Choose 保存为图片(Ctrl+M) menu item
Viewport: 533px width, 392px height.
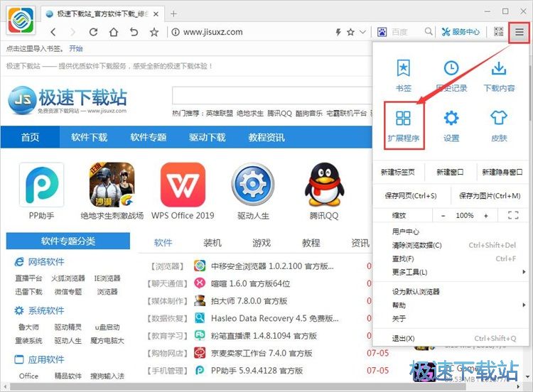point(490,196)
